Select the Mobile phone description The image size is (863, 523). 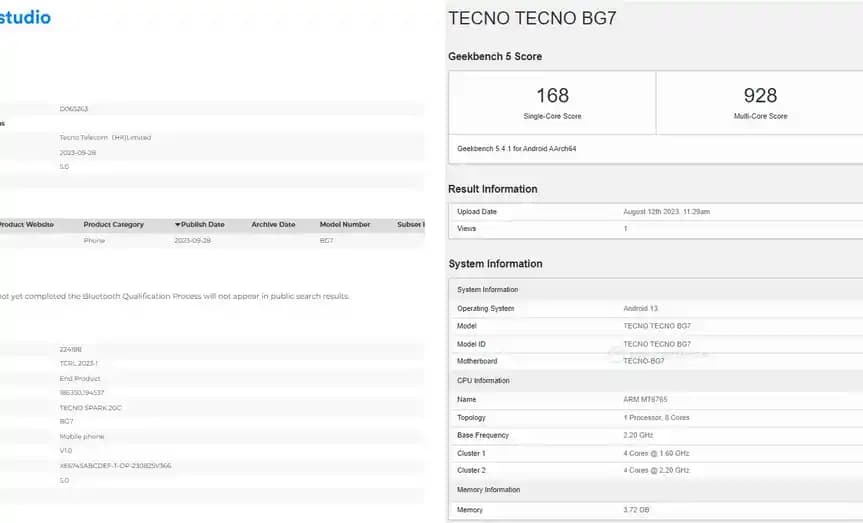point(82,437)
